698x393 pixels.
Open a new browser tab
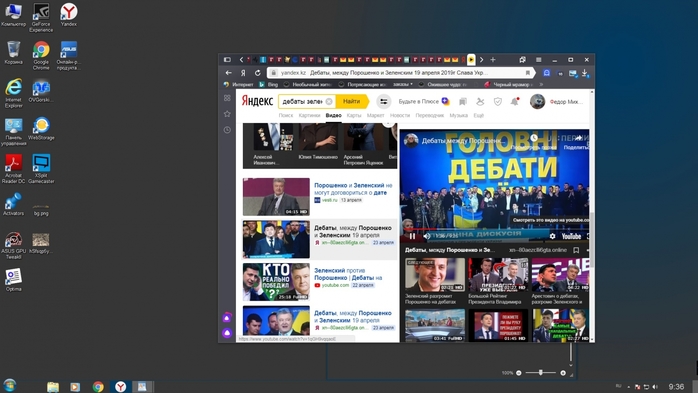click(x=493, y=60)
